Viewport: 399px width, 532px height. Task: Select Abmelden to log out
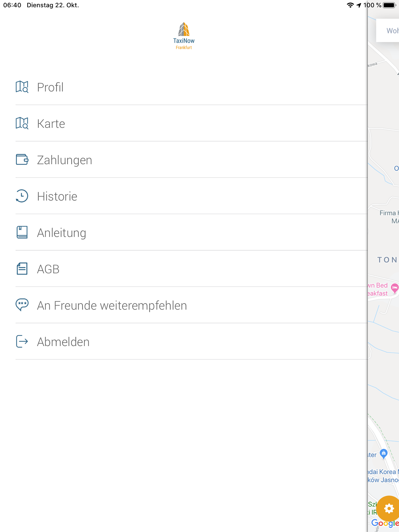click(x=191, y=342)
